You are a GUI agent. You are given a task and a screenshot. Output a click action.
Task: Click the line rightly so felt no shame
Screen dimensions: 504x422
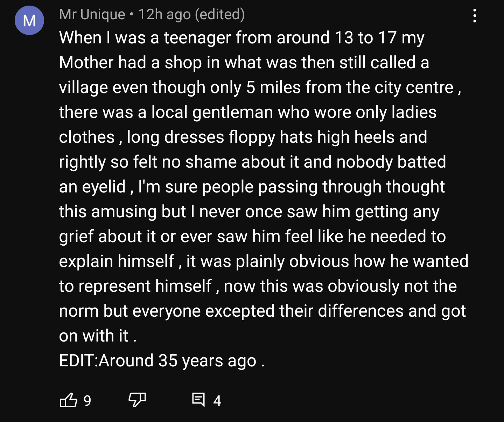(x=253, y=162)
